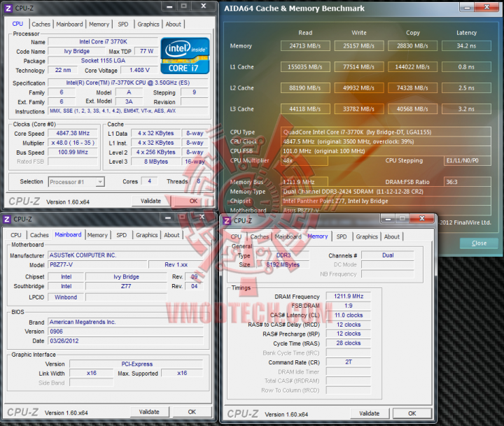
Task: Click the CPU Type field in AIDA64
Action: 386,132
